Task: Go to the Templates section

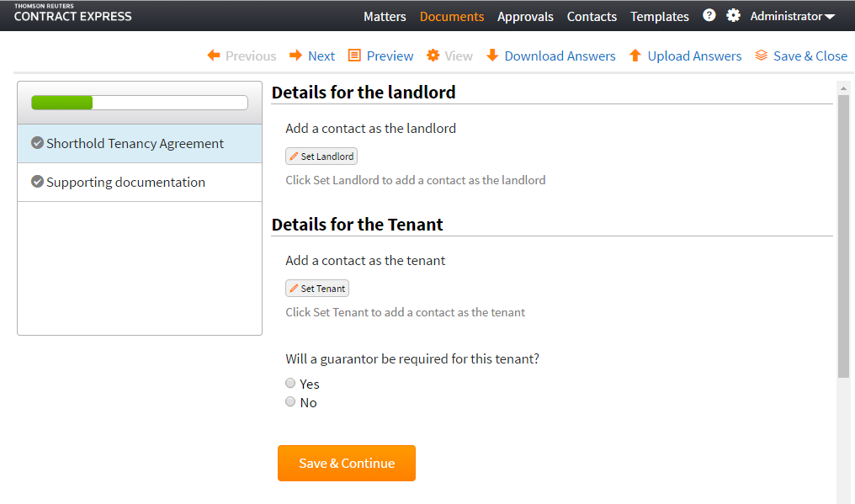Action: [x=659, y=16]
